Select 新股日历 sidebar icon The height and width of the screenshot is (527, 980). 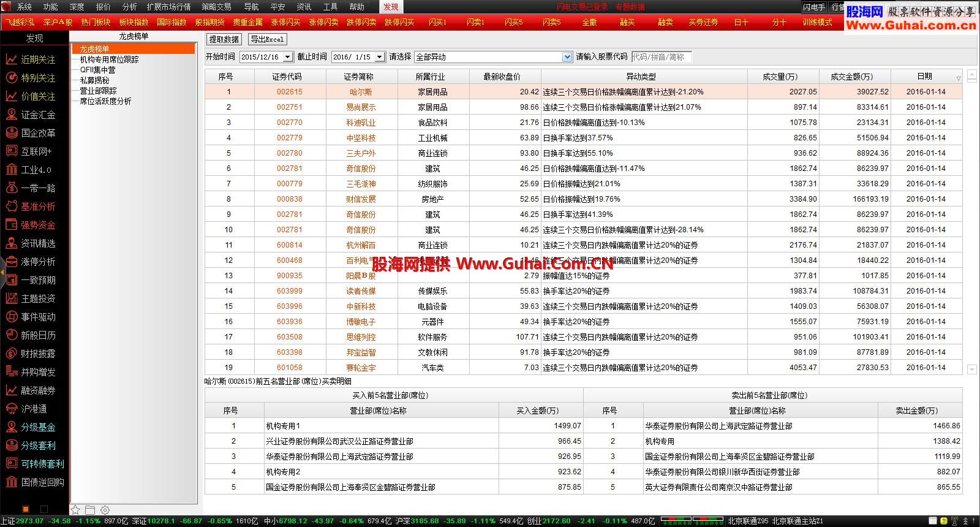pyautogui.click(x=11, y=335)
